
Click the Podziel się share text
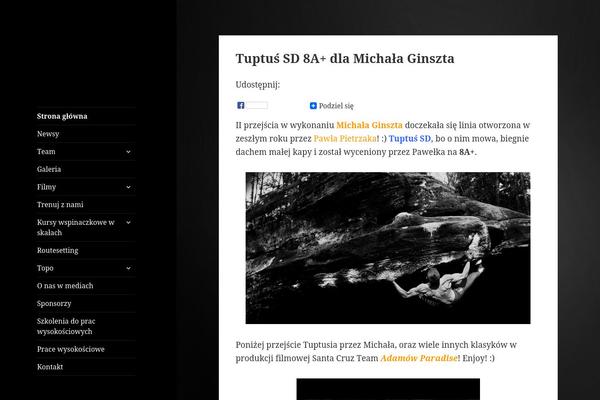[x=336, y=106]
